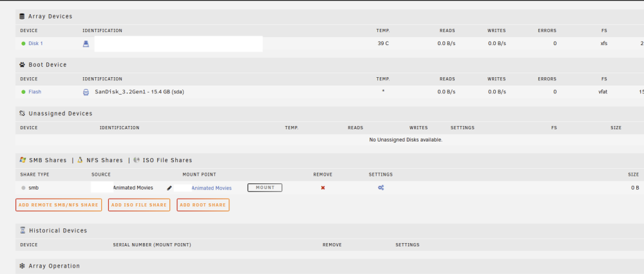The height and width of the screenshot is (274, 644).
Task: Open settings gears for Animated Movies share
Action: (x=381, y=188)
